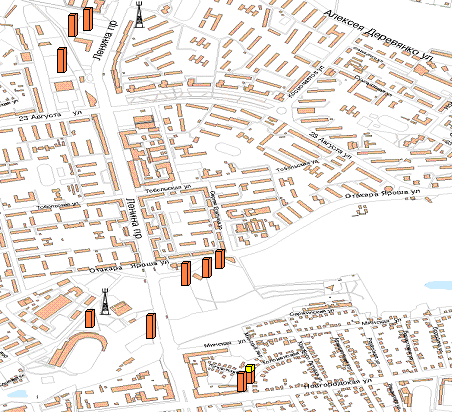Select the middle orange bar of the trio on Отакара Яроша ул
Image resolution: width=452 pixels, height=412 pixels.
(207, 268)
